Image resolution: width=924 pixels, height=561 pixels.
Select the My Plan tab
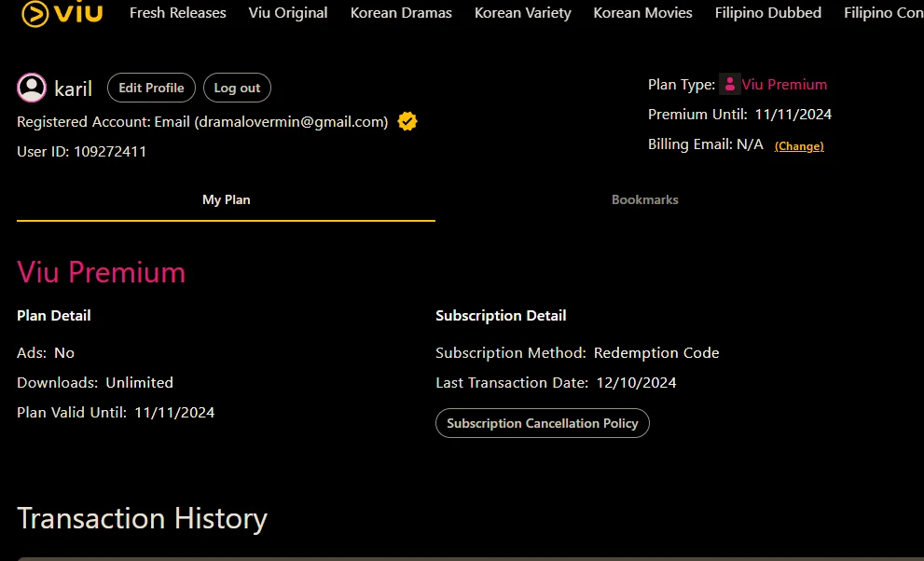[227, 199]
